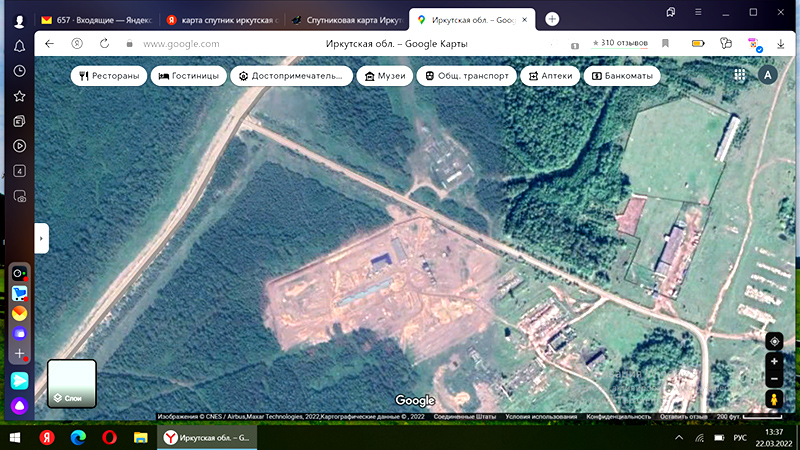Open Wi-Fi network tray icon
The image size is (800, 450).
point(699,438)
